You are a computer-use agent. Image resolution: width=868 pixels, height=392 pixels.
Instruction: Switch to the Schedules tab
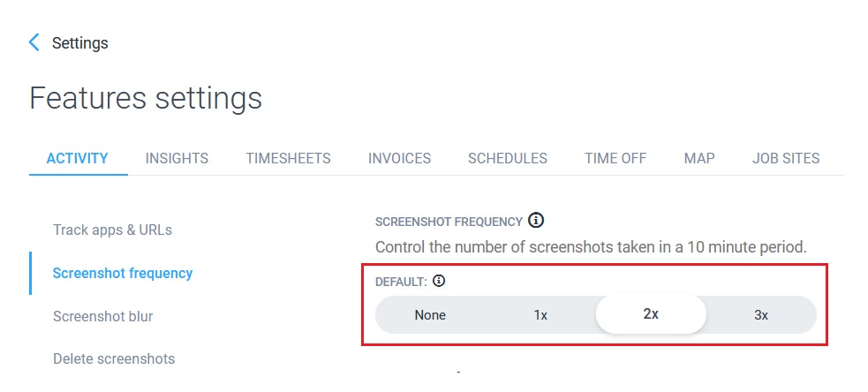point(508,159)
